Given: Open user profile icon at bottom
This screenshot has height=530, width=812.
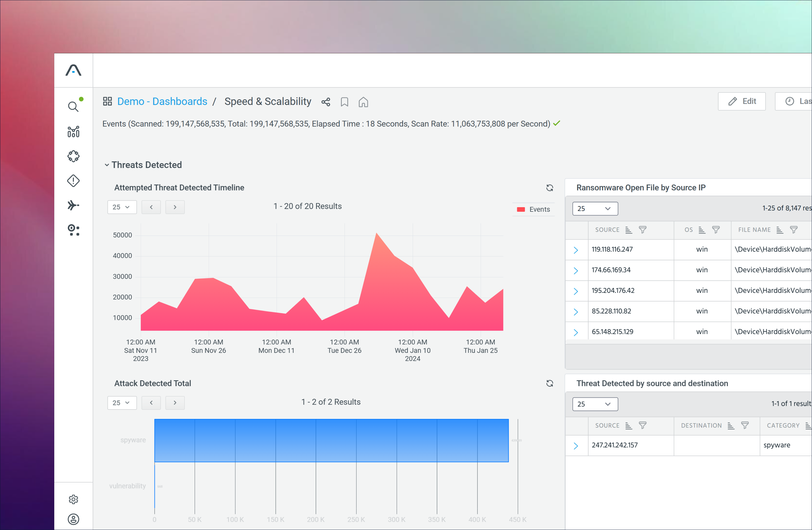Looking at the screenshot, I should pyautogui.click(x=73, y=520).
